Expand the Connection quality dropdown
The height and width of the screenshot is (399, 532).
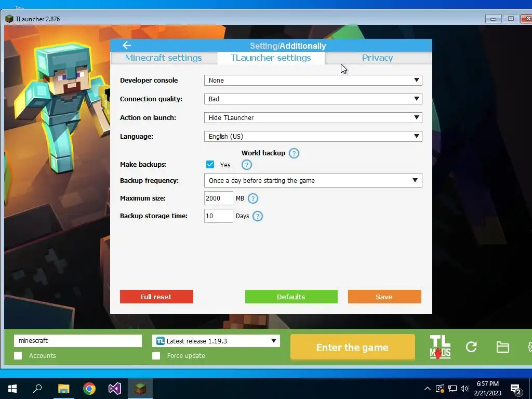(x=313, y=99)
